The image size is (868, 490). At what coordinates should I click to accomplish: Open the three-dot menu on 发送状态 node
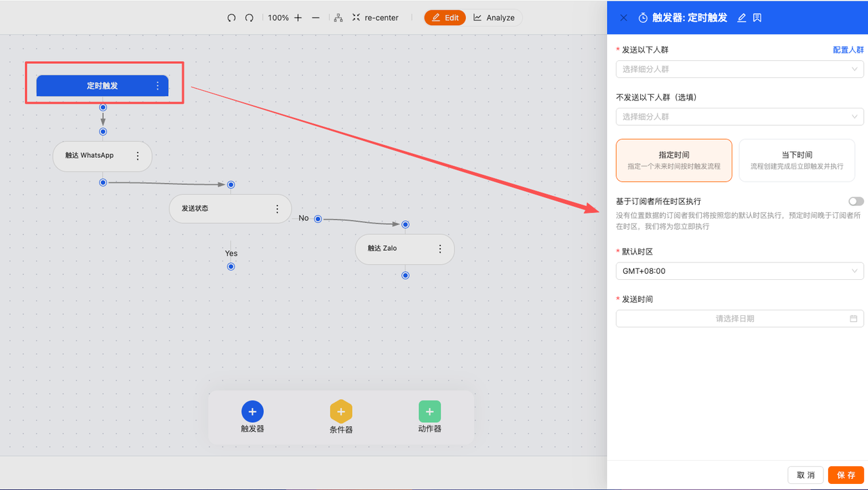pos(277,209)
